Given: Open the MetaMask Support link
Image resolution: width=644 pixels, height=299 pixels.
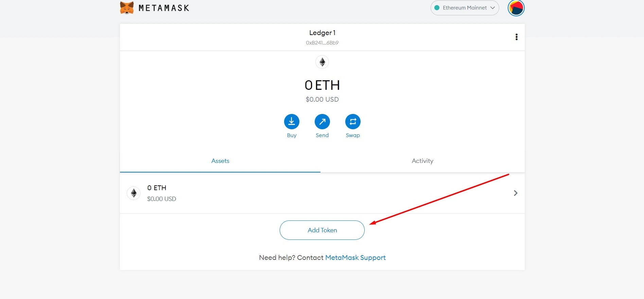Looking at the screenshot, I should [355, 258].
